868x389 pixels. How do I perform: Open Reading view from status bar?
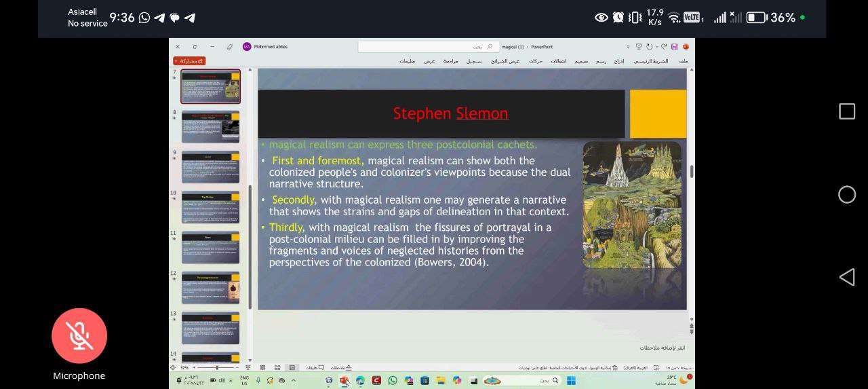[x=262, y=367]
